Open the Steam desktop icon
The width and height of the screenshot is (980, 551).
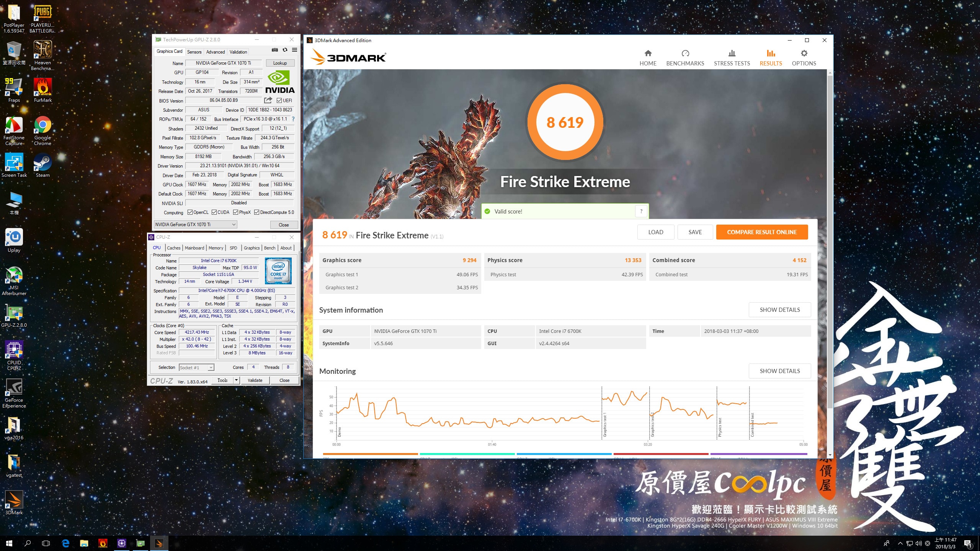42,165
